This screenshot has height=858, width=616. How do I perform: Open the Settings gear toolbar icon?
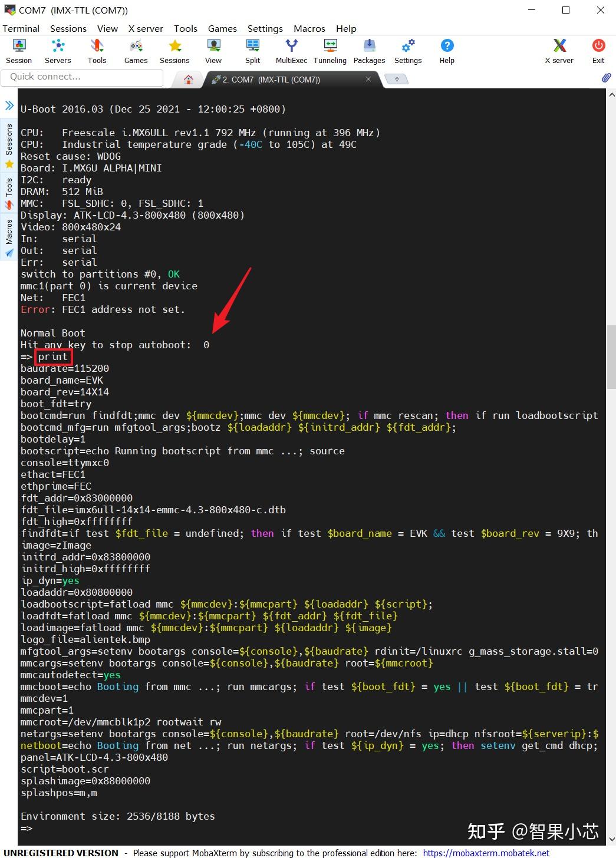(408, 51)
